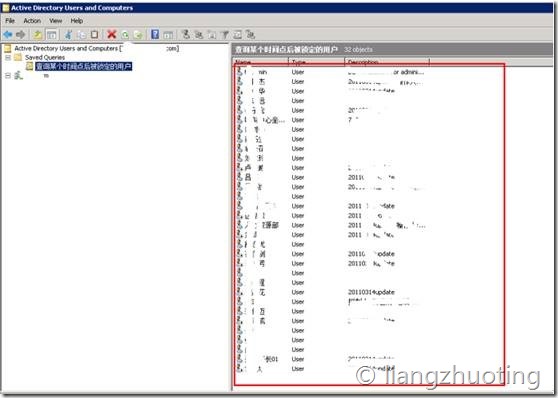Viewport: 558px width, 398px height.
Task: Go up one level with folder icon
Action: (x=38, y=35)
